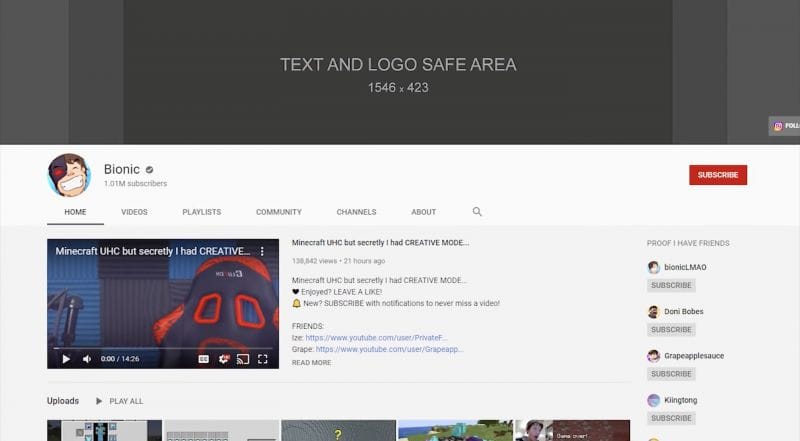Open video player settings gear

coord(223,358)
